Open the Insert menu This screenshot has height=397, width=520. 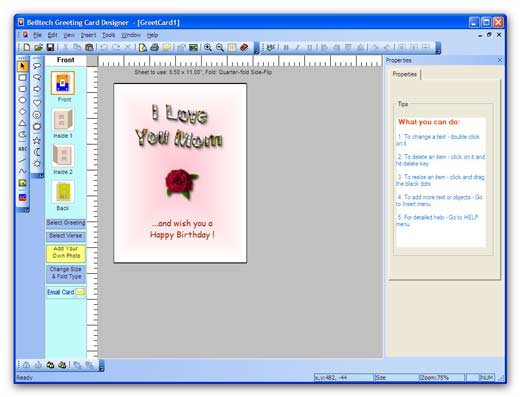click(88, 35)
